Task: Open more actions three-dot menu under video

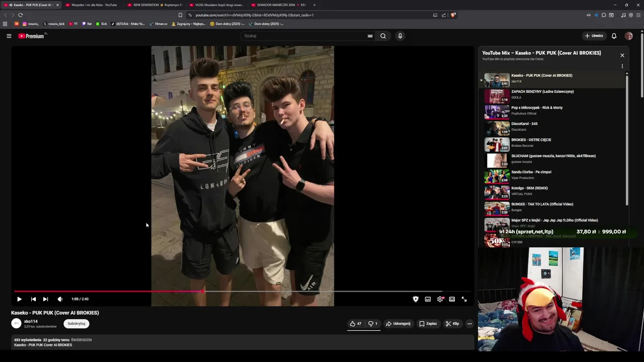Action: 469,324
